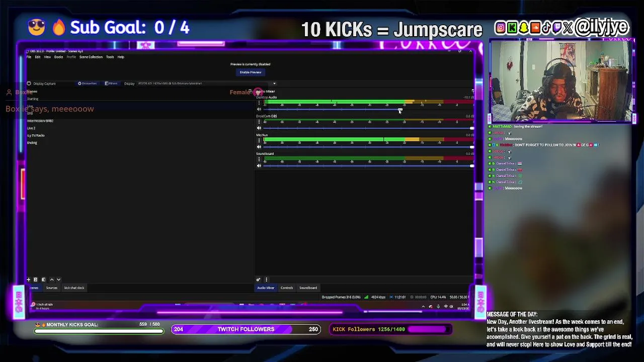Mute Mic/Aux speaker icon
This screenshot has width=644, height=362.
[x=259, y=147]
